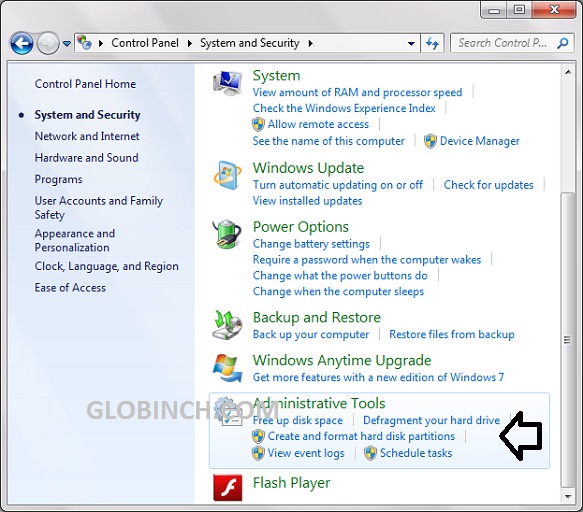
Task: Click shield icon beside View event logs
Action: [x=258, y=453]
